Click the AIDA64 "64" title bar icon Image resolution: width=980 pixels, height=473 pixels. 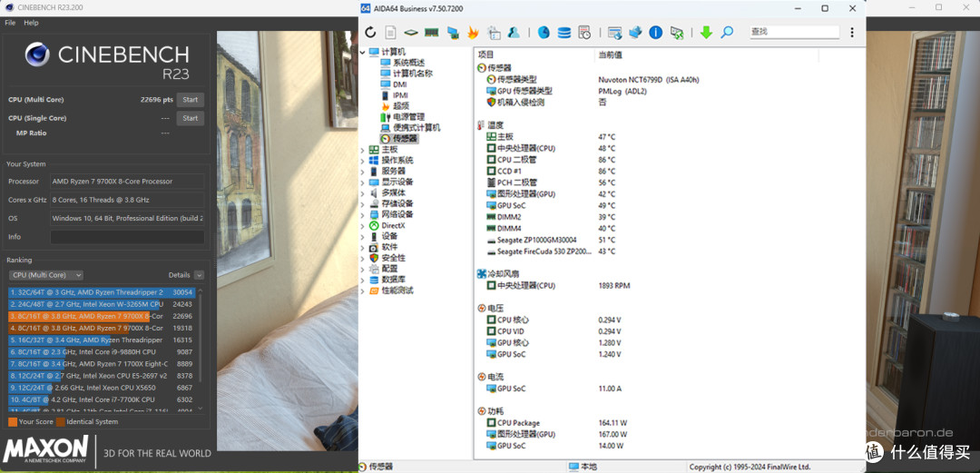pyautogui.click(x=366, y=8)
